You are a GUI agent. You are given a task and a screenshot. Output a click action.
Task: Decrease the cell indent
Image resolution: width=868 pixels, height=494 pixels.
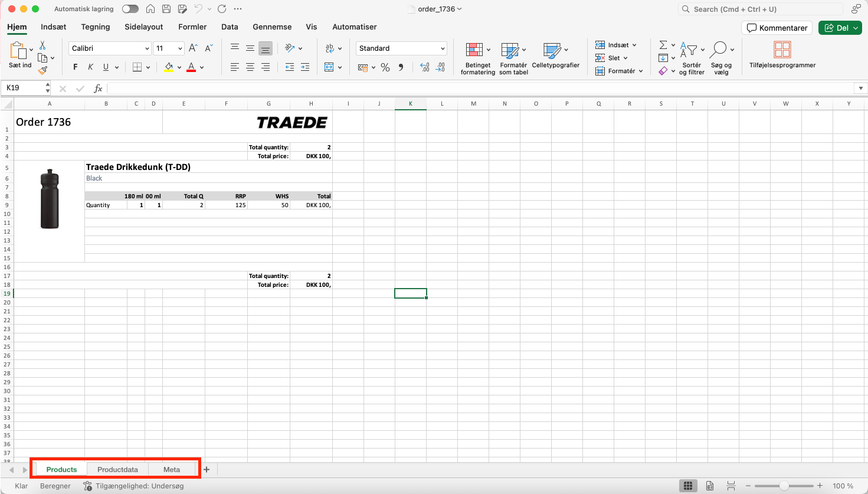pyautogui.click(x=289, y=67)
